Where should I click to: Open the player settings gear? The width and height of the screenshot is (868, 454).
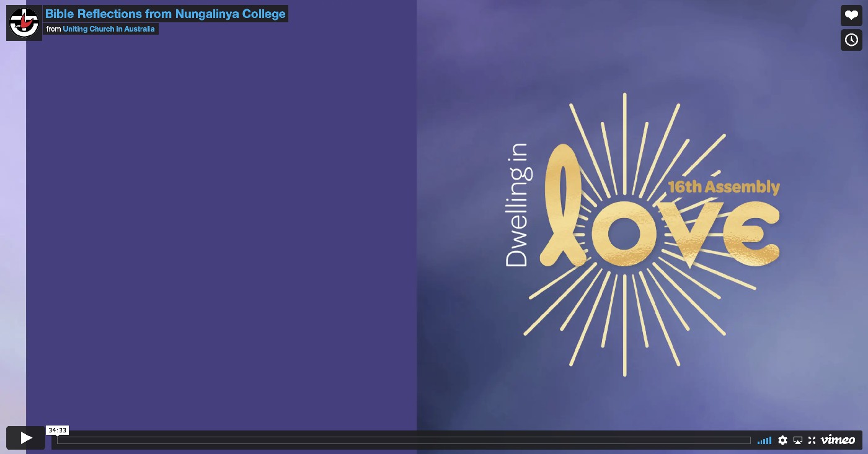pyautogui.click(x=782, y=440)
